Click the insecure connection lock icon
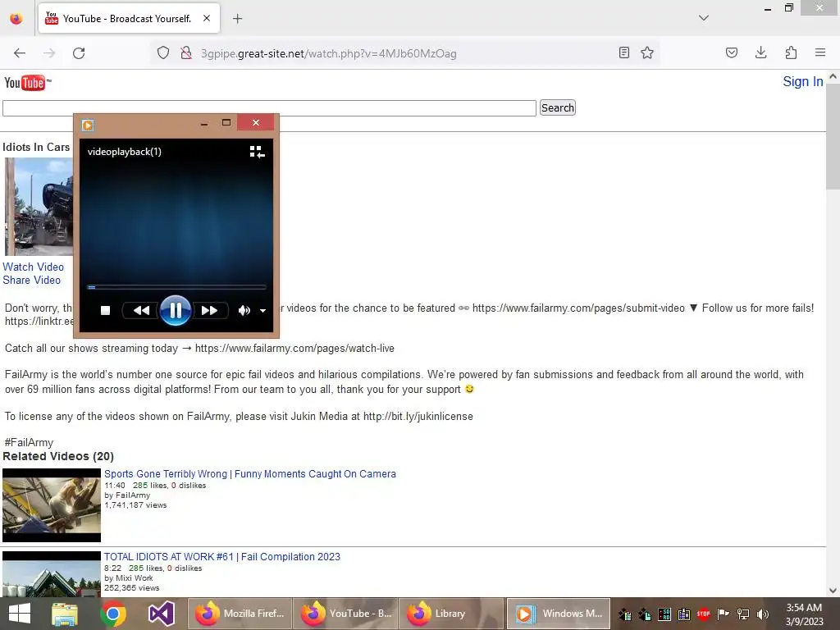This screenshot has width=840, height=630. (x=186, y=53)
